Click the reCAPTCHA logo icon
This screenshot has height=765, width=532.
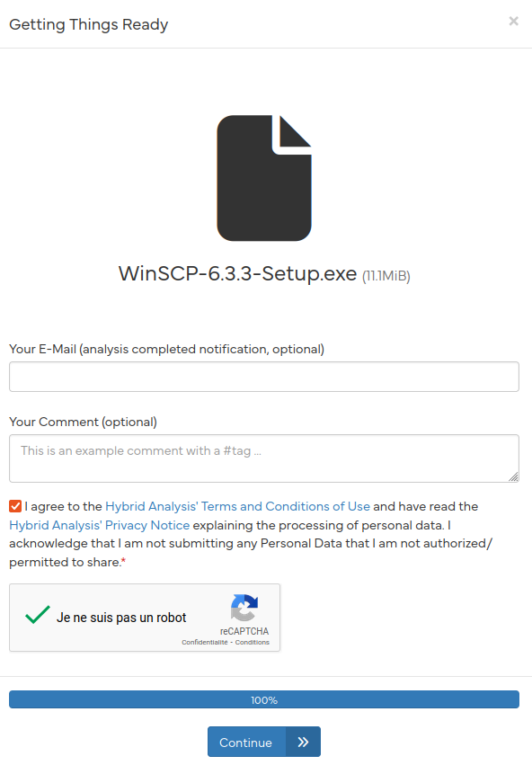click(244, 608)
